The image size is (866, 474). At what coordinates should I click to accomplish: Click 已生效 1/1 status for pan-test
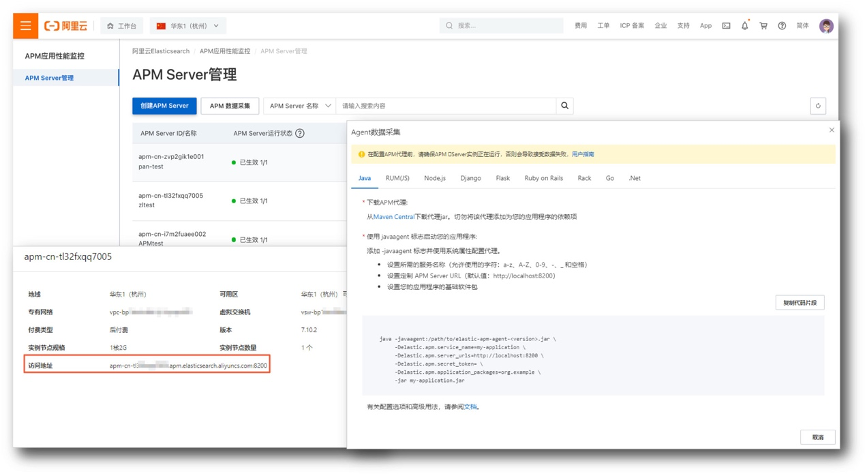(250, 162)
